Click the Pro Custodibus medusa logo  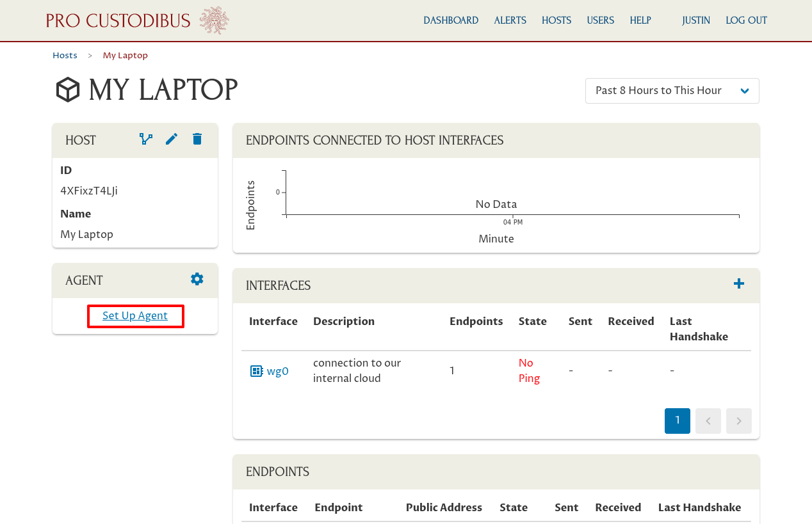point(214,20)
